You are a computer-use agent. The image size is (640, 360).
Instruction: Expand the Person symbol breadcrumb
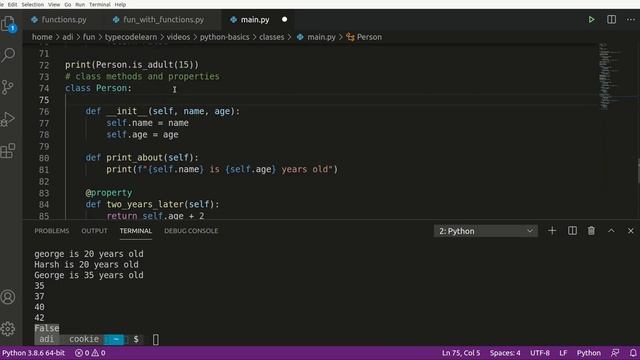(364, 37)
